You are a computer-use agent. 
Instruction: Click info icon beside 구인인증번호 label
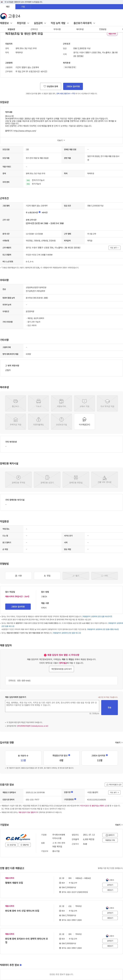[x=75, y=799]
